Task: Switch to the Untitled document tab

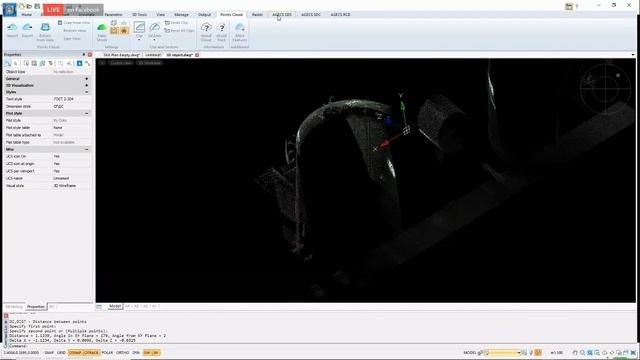Action: 153,55
